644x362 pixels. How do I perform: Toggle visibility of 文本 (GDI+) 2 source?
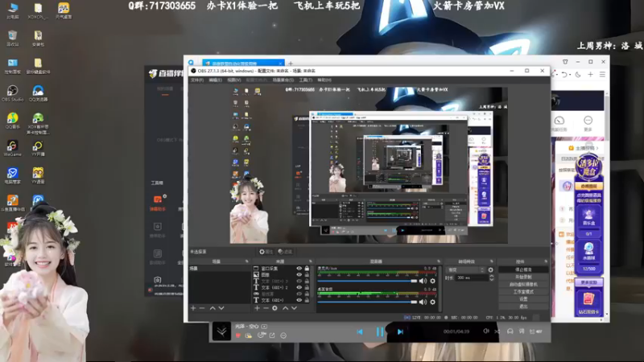[x=299, y=287]
